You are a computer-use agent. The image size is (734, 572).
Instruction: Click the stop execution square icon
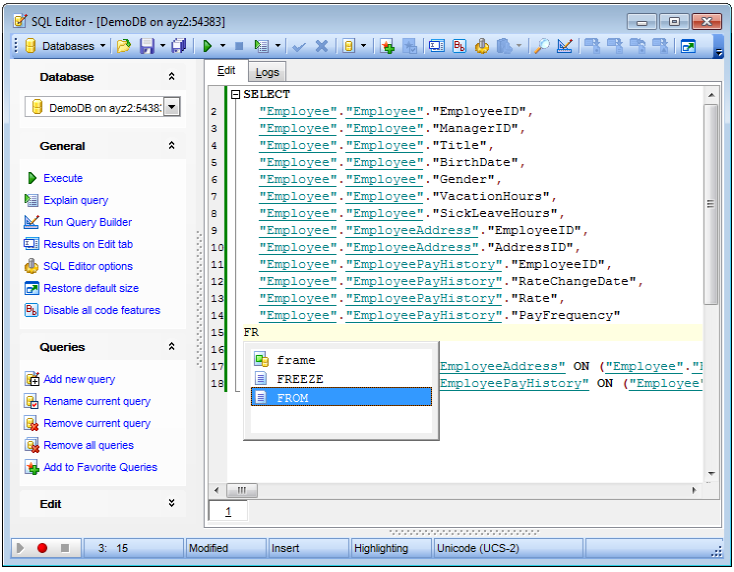(x=239, y=46)
